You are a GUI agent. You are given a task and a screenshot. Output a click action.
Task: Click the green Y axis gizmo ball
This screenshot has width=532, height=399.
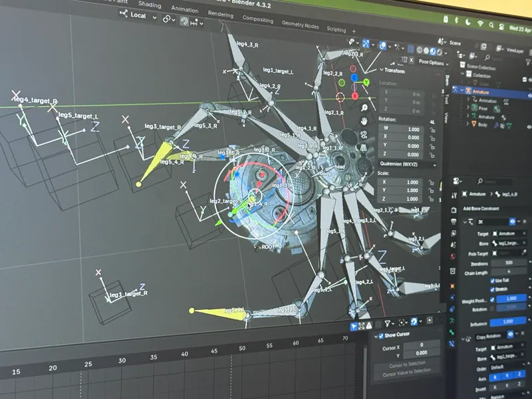366,82
